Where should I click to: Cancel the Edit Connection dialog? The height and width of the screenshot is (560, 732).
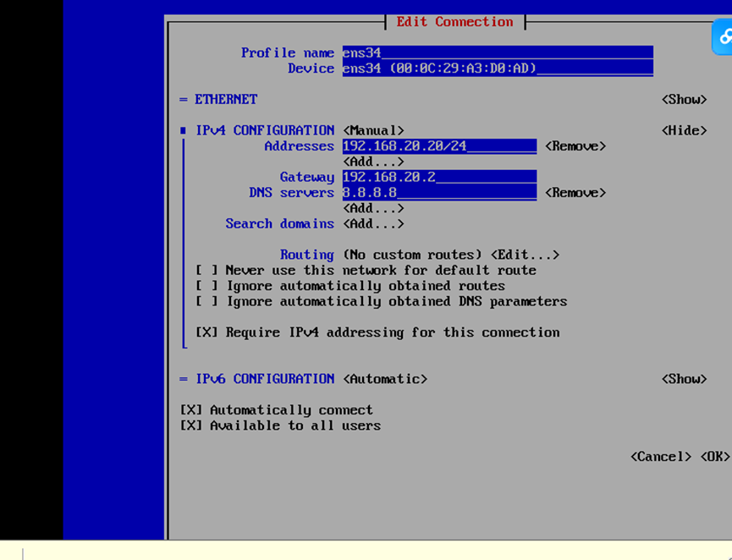point(661,457)
